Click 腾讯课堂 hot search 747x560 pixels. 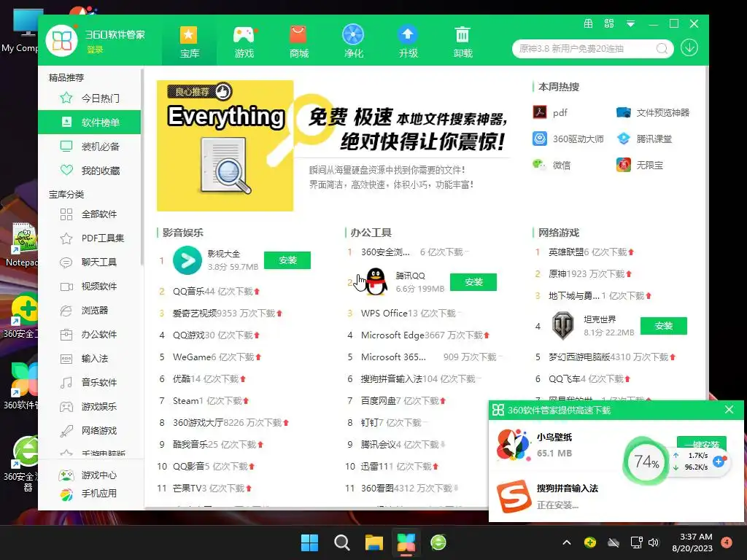click(x=643, y=139)
